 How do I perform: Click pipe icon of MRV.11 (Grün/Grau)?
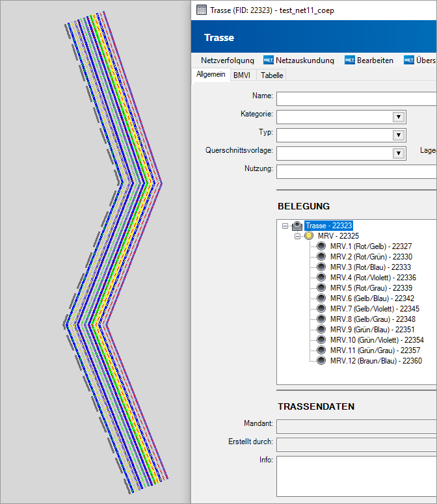(x=321, y=350)
